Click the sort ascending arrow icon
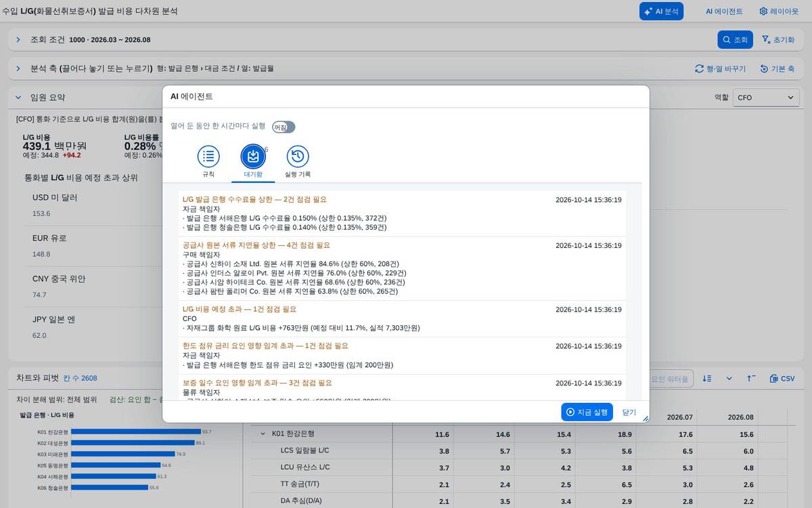This screenshot has height=508, width=812. coord(751,378)
